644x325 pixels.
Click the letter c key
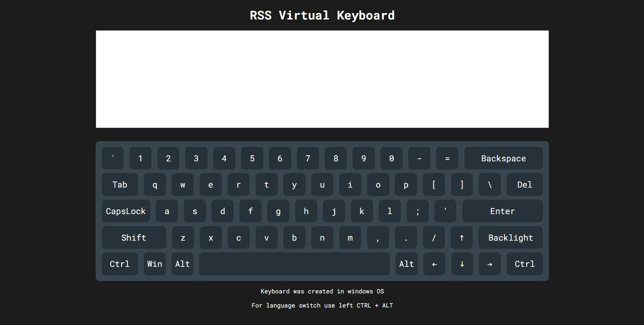(x=239, y=238)
